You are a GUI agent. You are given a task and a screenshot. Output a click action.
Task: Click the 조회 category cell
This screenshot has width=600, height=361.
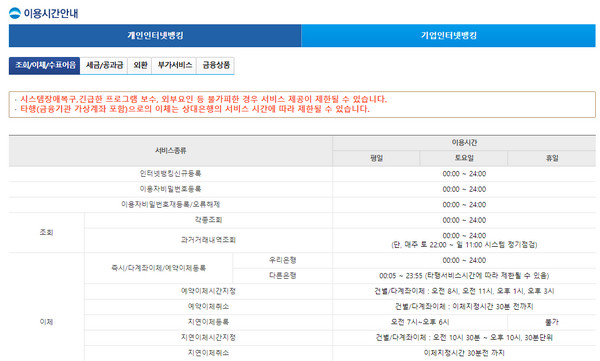(46, 232)
